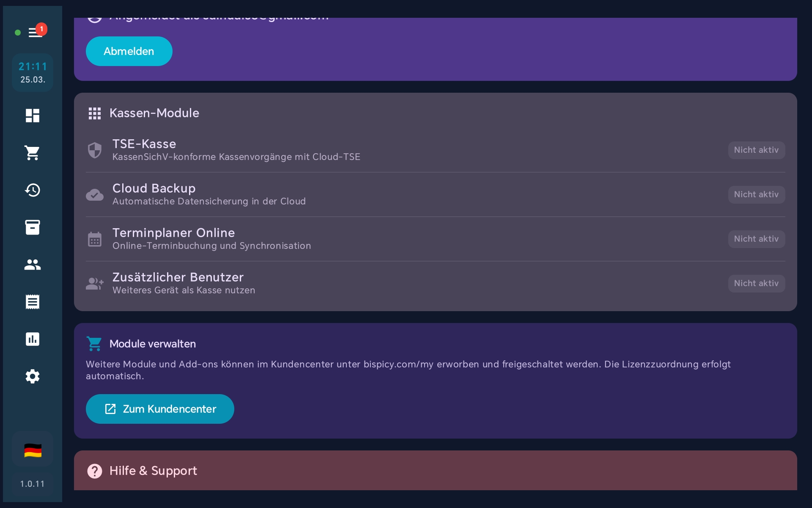This screenshot has width=812, height=508.
Task: Select the Terminplaner Online module row
Action: point(211,239)
